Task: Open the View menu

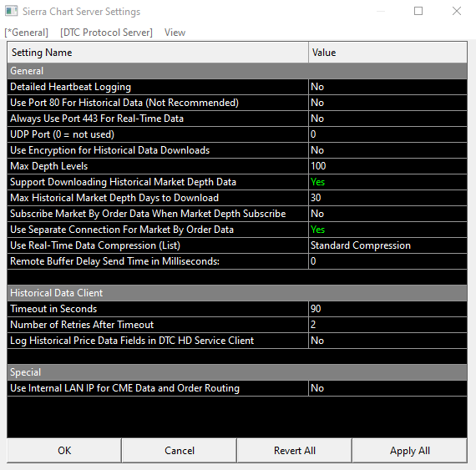Action: (x=175, y=33)
